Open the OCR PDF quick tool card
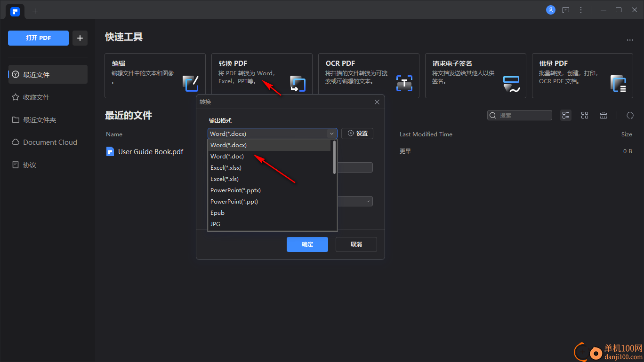The image size is (644, 362). pos(369,76)
